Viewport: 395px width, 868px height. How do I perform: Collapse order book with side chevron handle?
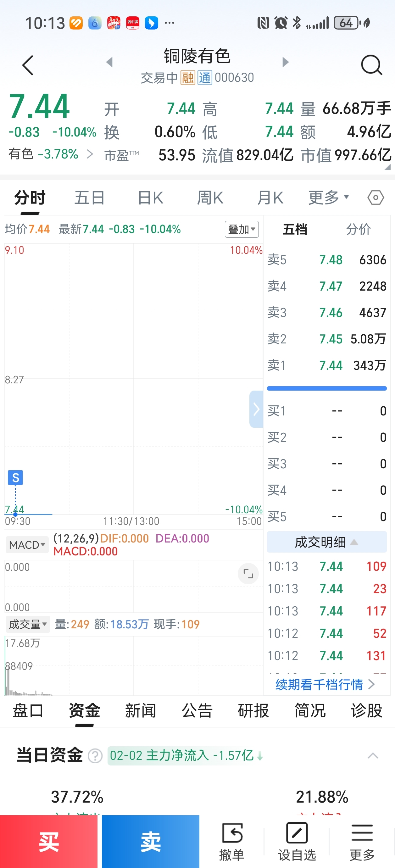(256, 409)
